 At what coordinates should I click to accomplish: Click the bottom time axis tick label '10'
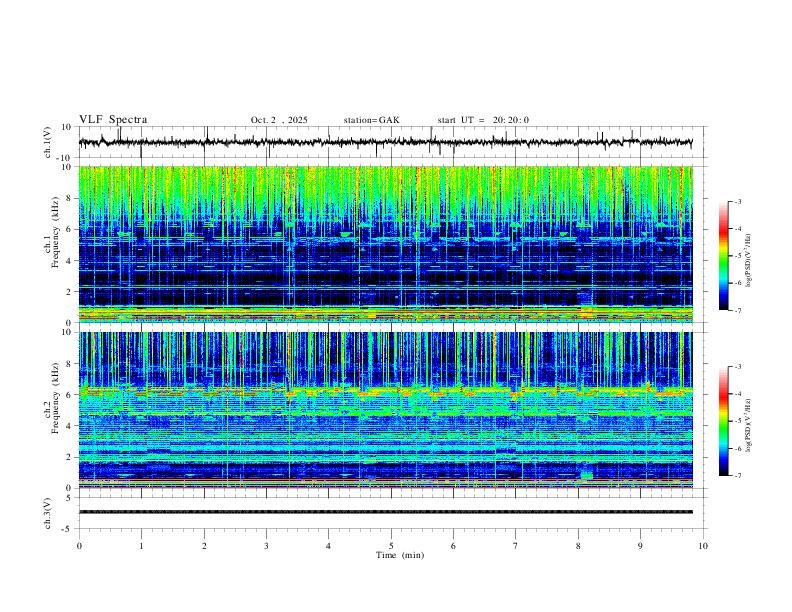click(703, 546)
